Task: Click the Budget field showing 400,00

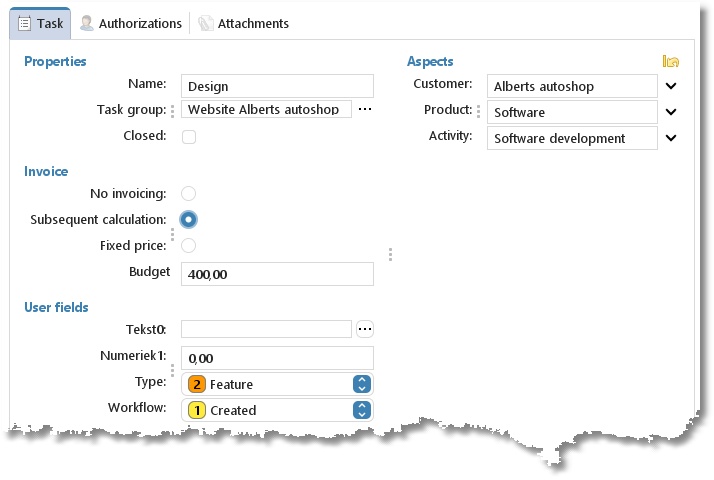Action: pos(277,274)
